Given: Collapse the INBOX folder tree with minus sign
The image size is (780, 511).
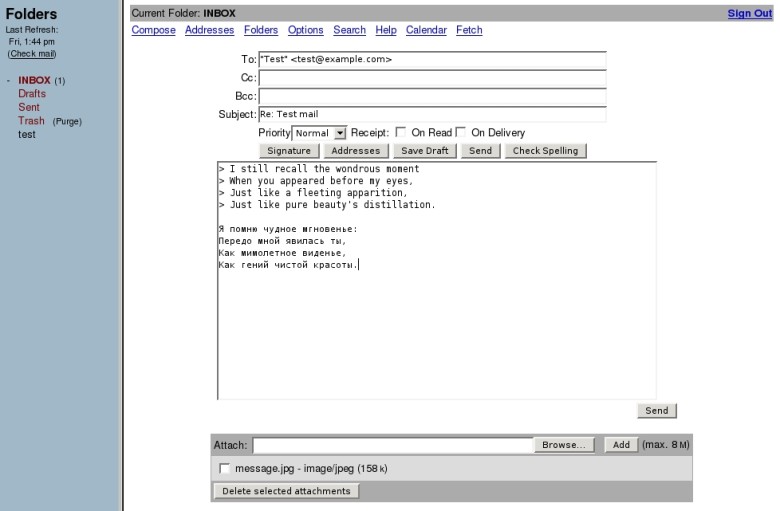Looking at the screenshot, I should (8, 80).
